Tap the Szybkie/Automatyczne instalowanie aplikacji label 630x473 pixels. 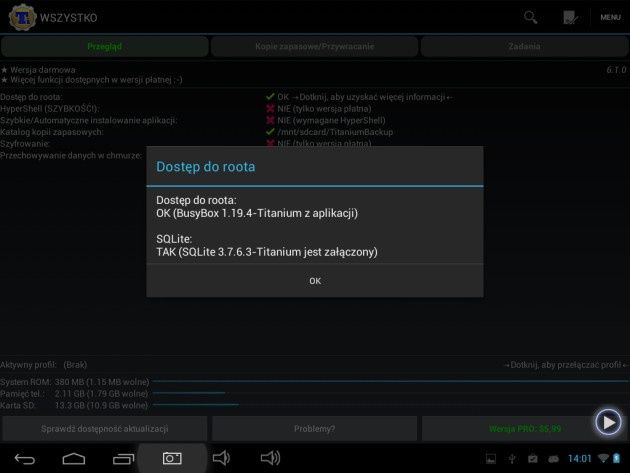tap(88, 120)
